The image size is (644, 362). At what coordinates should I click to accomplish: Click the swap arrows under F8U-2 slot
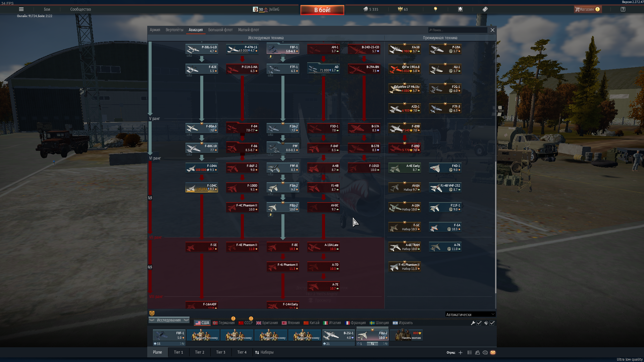pyautogui.click(x=372, y=344)
